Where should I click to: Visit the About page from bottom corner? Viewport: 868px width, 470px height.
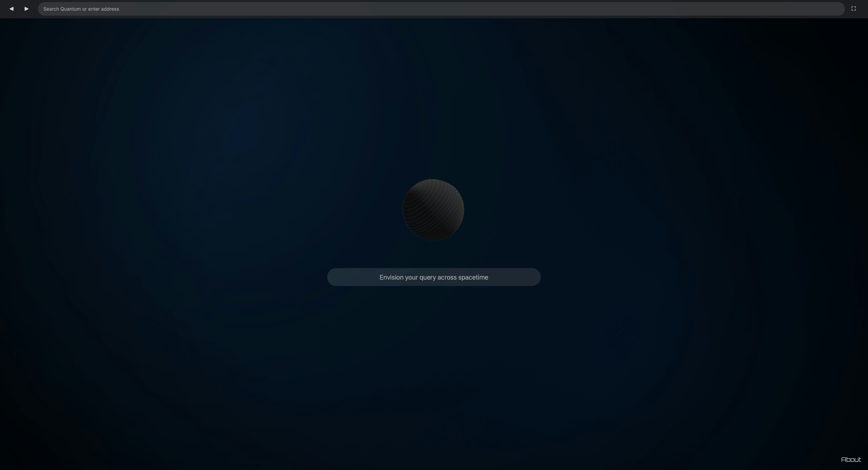click(851, 459)
